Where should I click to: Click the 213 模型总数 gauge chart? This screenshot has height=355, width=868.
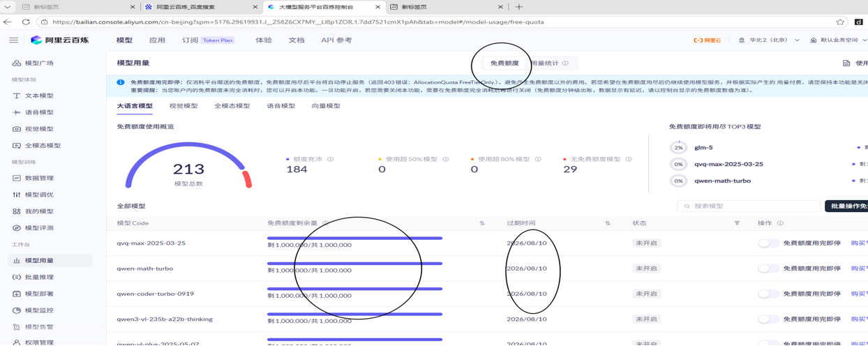click(x=188, y=166)
